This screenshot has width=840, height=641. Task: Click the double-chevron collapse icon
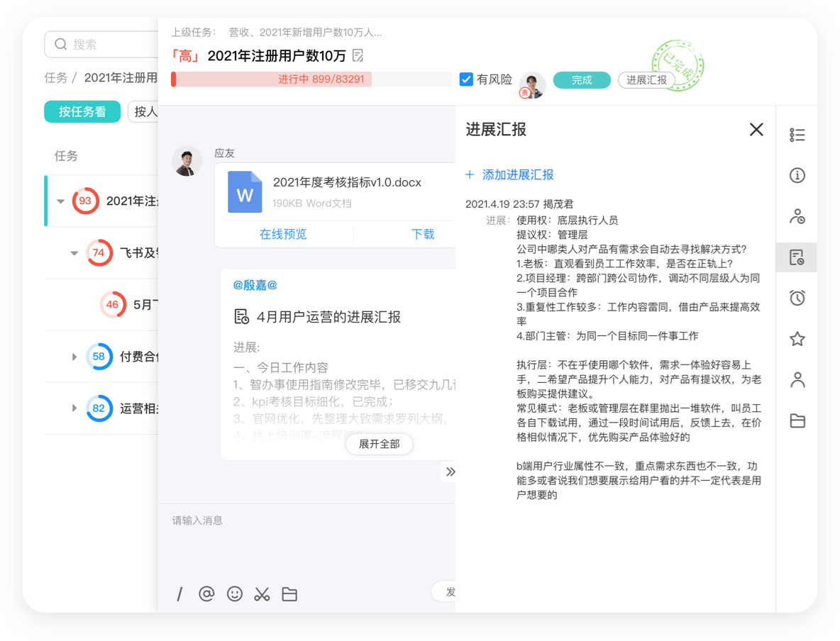(451, 472)
